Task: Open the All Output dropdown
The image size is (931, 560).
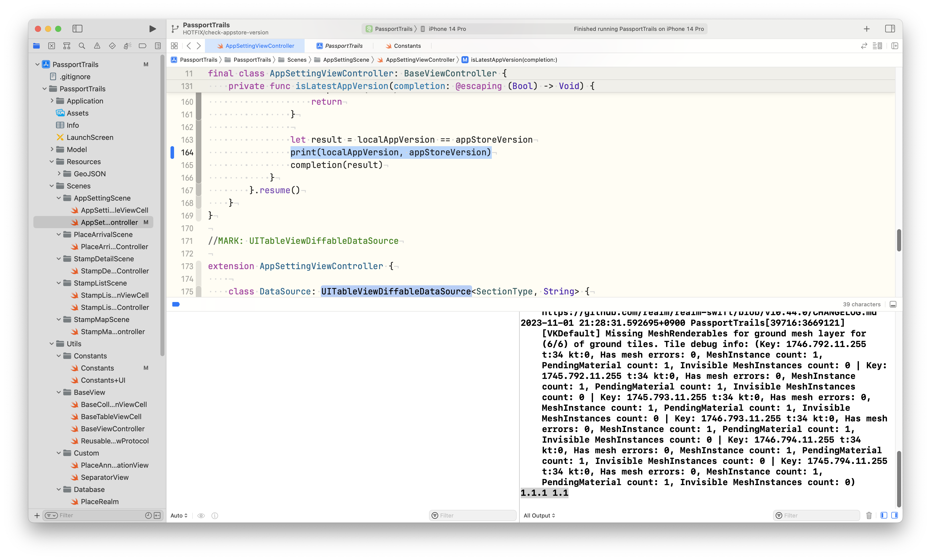Action: point(539,515)
